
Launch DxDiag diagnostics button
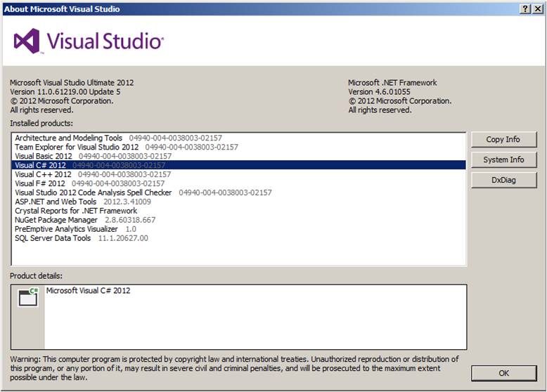[x=503, y=180]
